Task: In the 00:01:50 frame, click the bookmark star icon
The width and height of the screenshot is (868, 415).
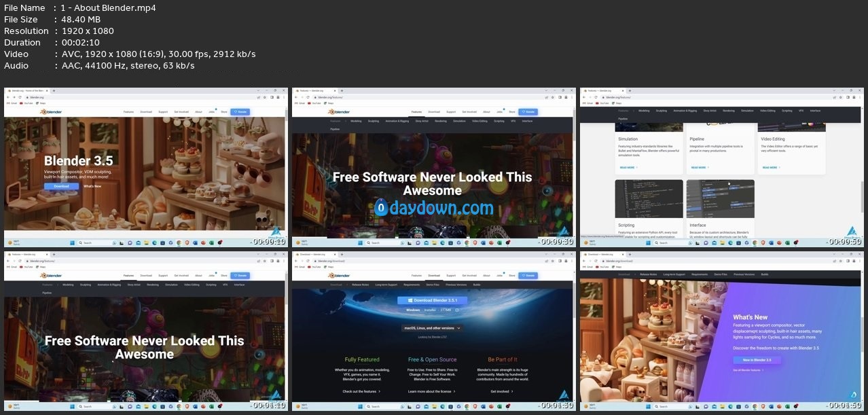Action: point(841,261)
